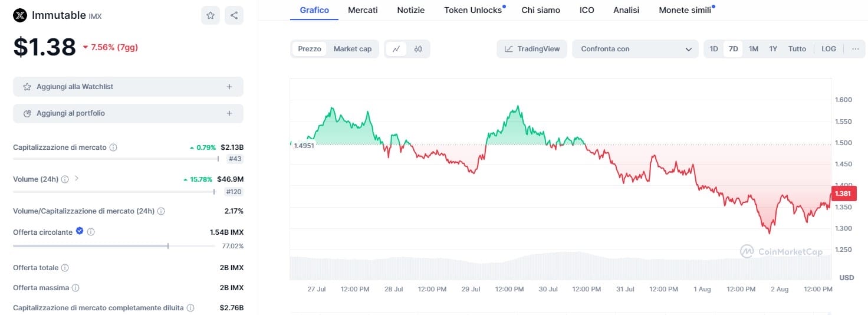Screen dimensions: 868x315
Task: Click the circulating supply 77.02% bar
Action: coord(114,245)
